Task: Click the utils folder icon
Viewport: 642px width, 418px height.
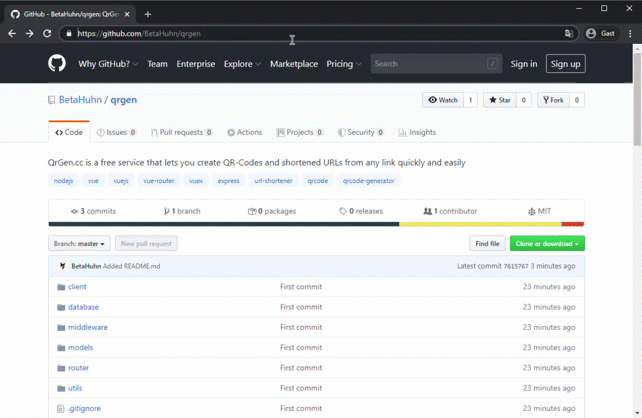Action: [61, 388]
